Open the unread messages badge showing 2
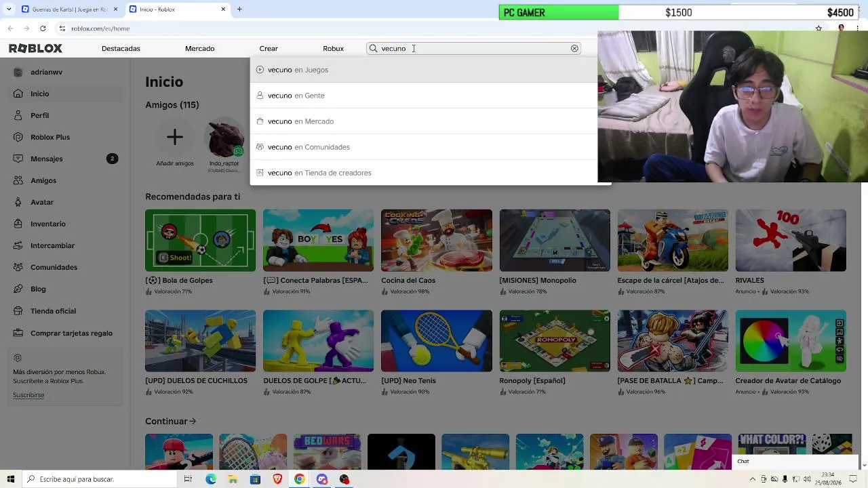The image size is (868, 488). tap(113, 159)
